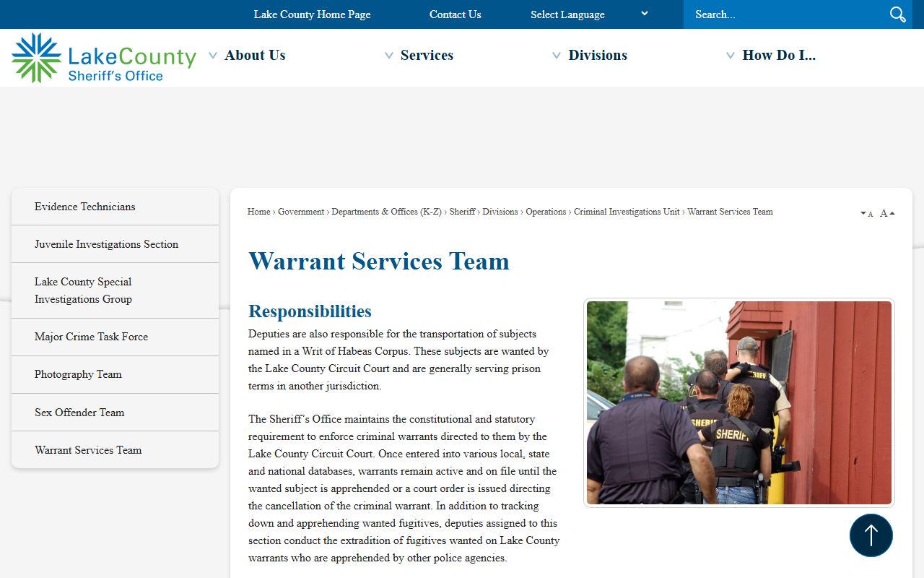Open the Lake County Home Page link

pyautogui.click(x=312, y=14)
